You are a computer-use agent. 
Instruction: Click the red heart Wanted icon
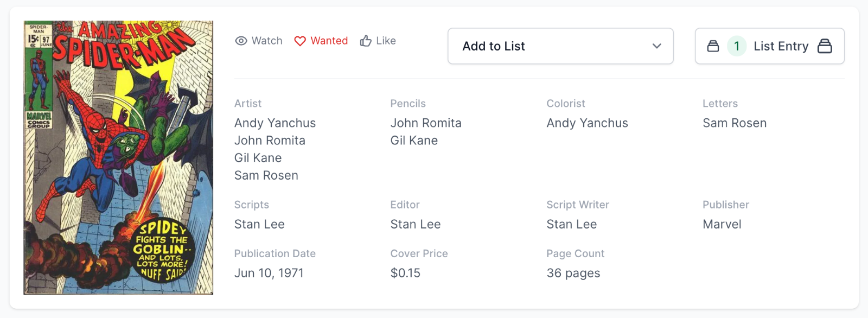(300, 41)
